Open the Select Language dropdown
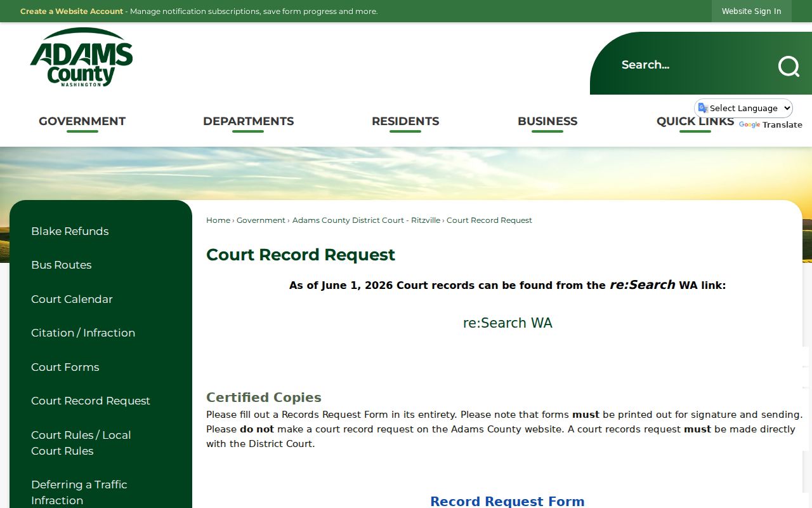The image size is (812, 508). pyautogui.click(x=743, y=108)
